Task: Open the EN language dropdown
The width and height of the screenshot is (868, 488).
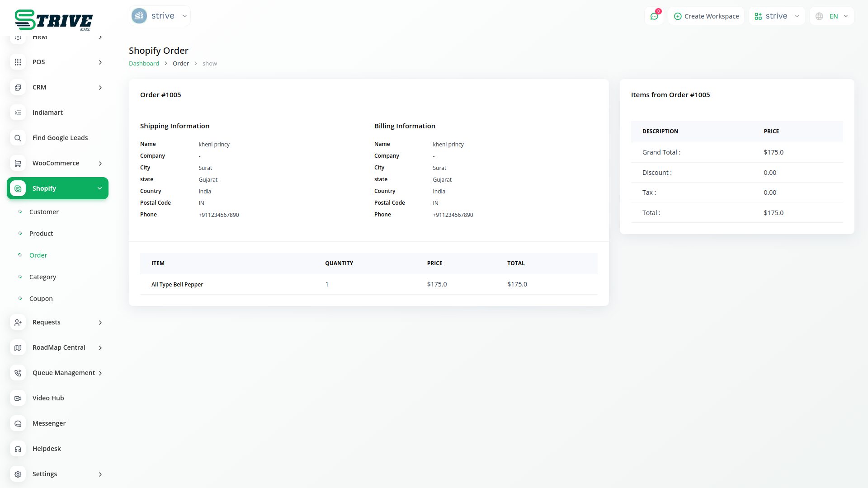Action: [832, 16]
